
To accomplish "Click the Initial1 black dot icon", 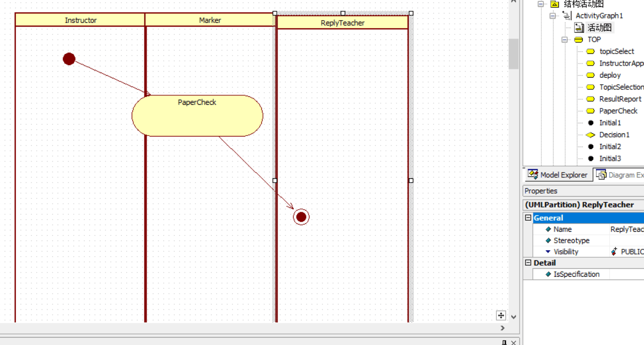I will [x=591, y=123].
